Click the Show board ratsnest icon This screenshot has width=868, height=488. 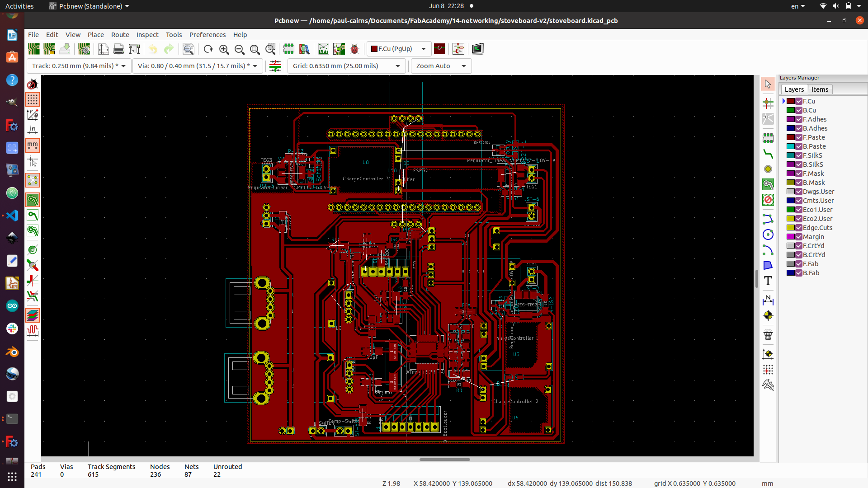click(x=33, y=180)
